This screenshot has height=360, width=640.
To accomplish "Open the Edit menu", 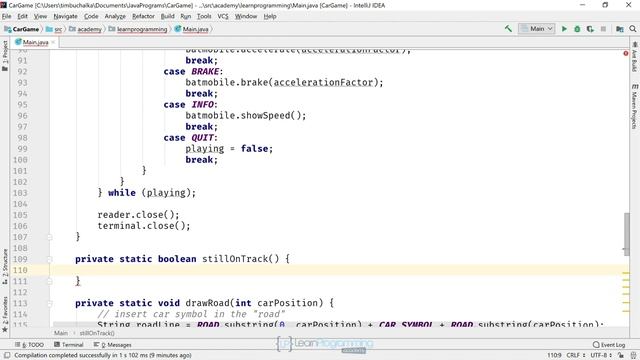I will coord(22,16).
